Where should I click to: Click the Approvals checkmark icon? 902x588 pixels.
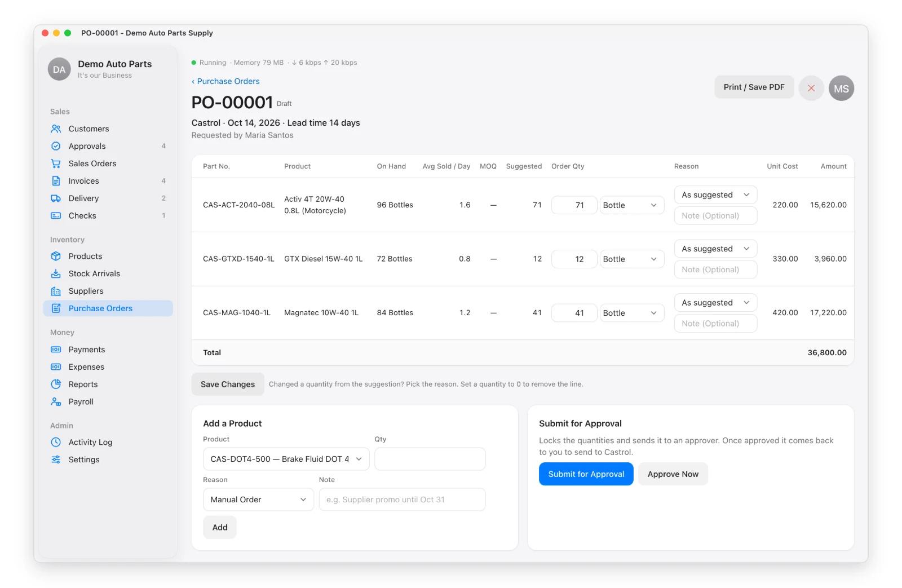(x=56, y=147)
